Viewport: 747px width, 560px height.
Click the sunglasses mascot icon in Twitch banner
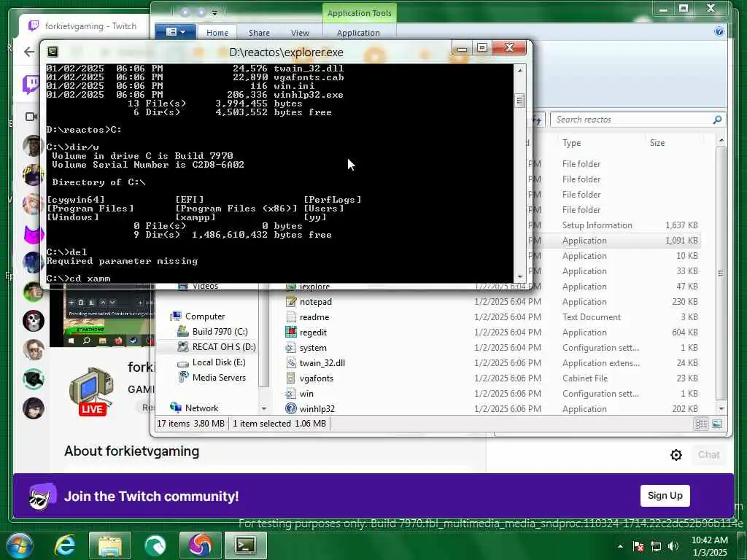[42, 496]
